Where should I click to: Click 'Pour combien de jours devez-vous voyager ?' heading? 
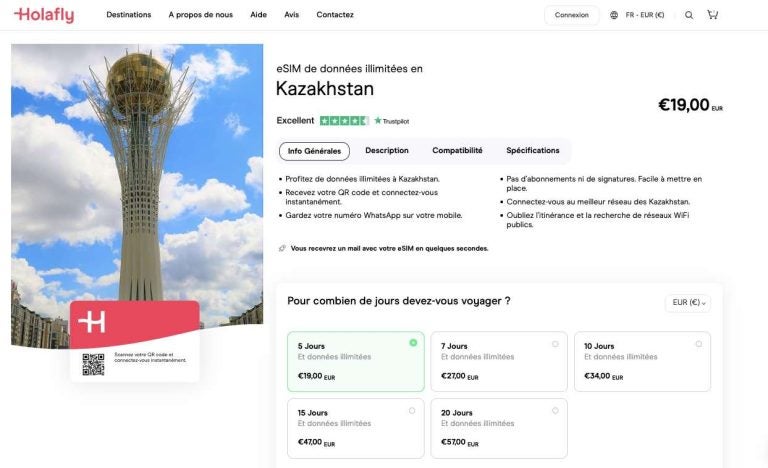399,301
